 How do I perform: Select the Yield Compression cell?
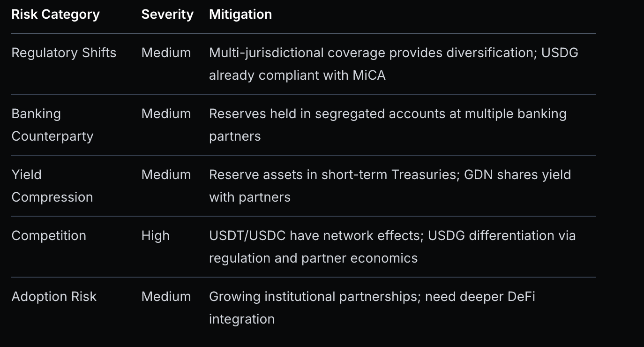pos(52,186)
